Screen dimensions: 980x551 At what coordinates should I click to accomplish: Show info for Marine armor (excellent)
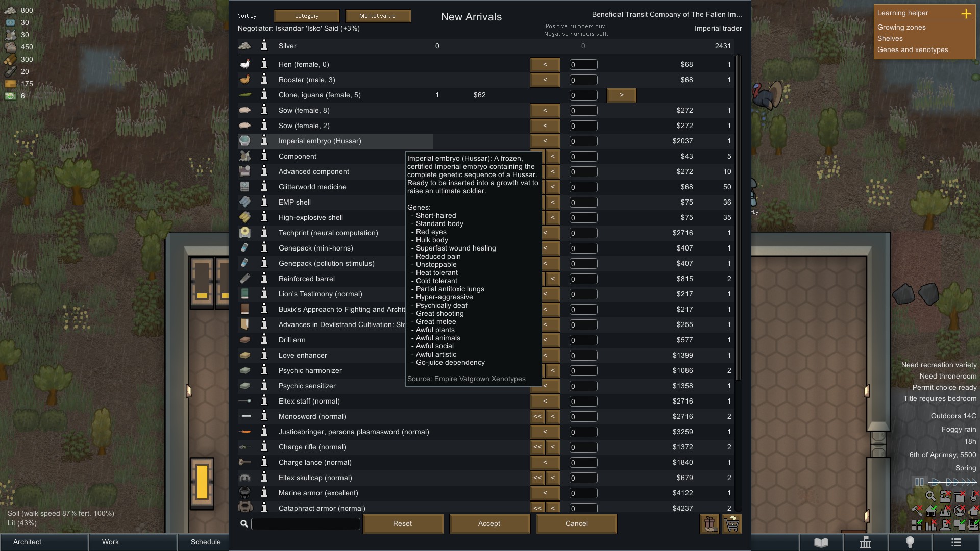tap(264, 492)
